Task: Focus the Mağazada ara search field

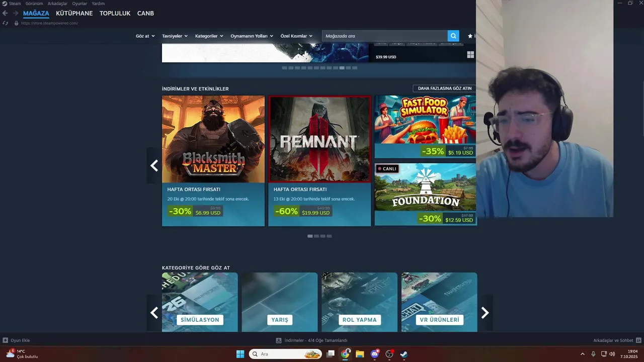Action: pos(385,36)
